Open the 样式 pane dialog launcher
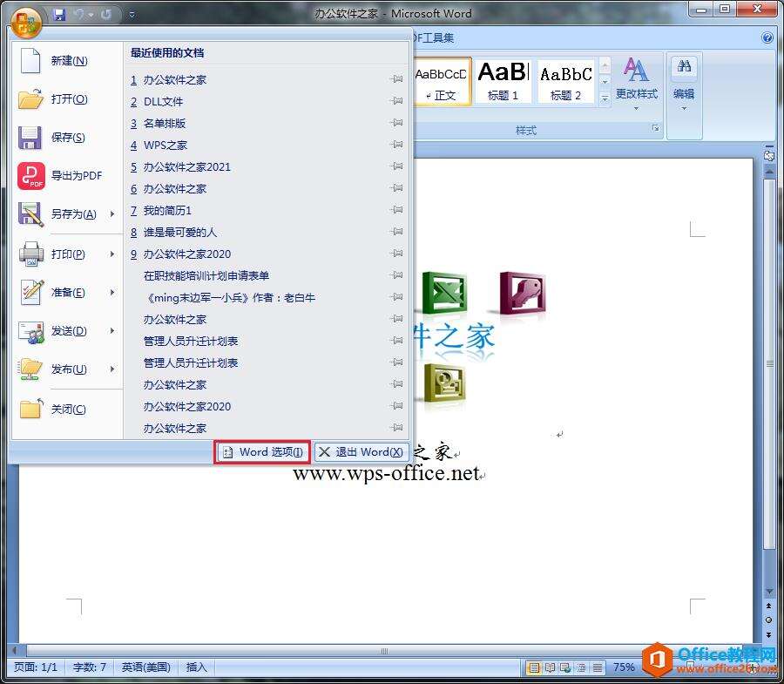The height and width of the screenshot is (684, 784). point(655,128)
